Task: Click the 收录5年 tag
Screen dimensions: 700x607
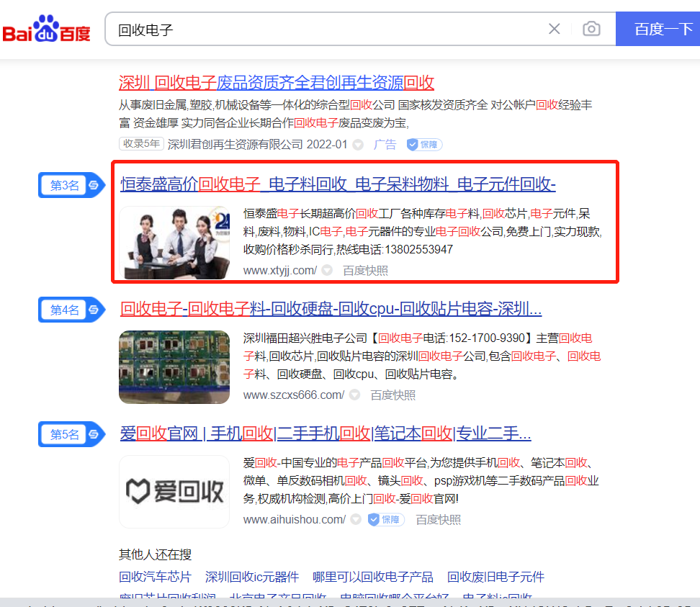Action: tap(141, 144)
